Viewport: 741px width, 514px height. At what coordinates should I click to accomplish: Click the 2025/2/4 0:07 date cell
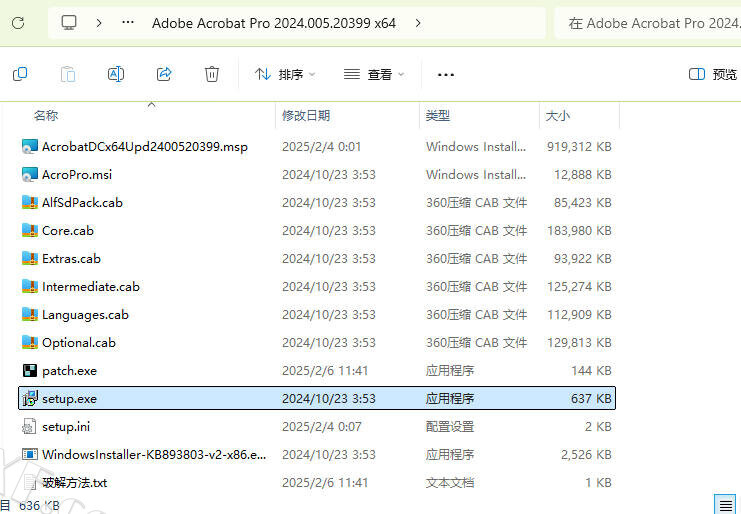click(x=322, y=427)
